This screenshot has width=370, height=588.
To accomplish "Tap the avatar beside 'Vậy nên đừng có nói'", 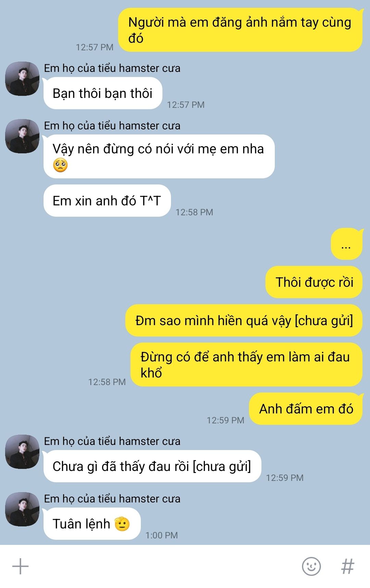I will pyautogui.click(x=22, y=136).
